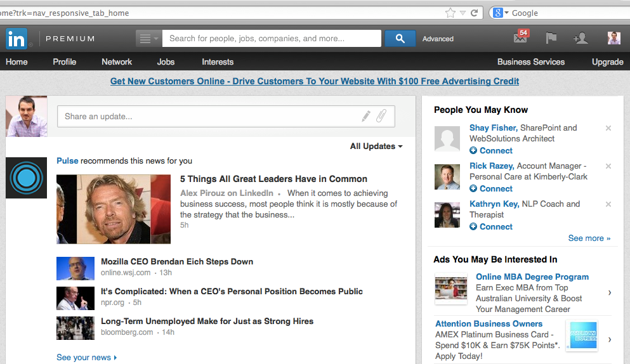Go to the Home tab

click(x=16, y=62)
